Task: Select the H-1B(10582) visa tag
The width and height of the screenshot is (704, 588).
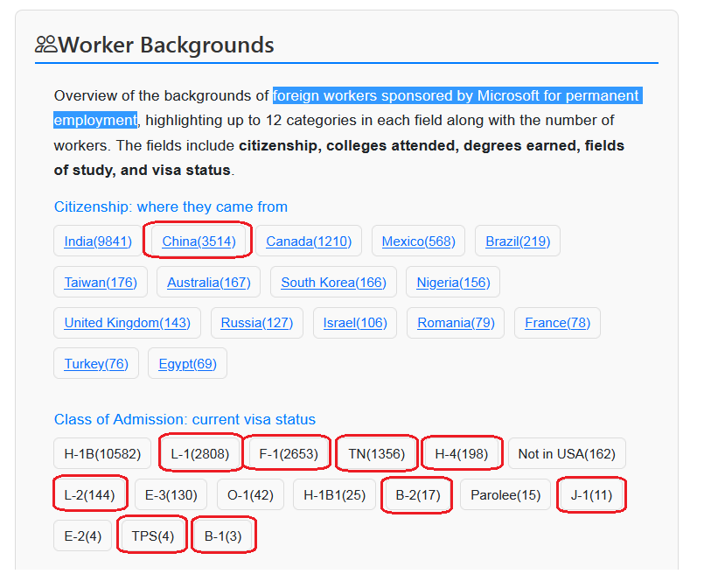Action: click(102, 454)
